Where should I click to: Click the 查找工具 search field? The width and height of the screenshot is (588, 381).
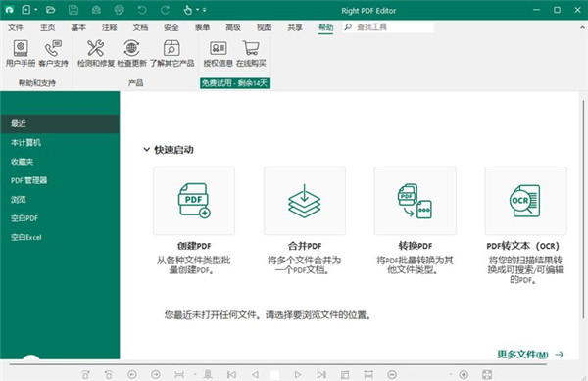tap(388, 27)
